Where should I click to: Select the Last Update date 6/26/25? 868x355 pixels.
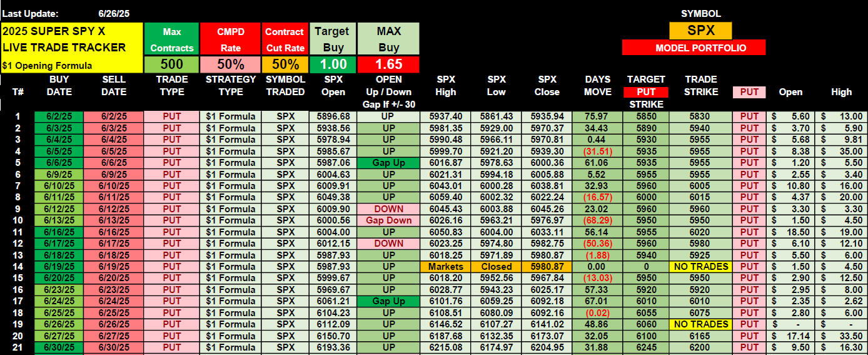pyautogui.click(x=115, y=13)
